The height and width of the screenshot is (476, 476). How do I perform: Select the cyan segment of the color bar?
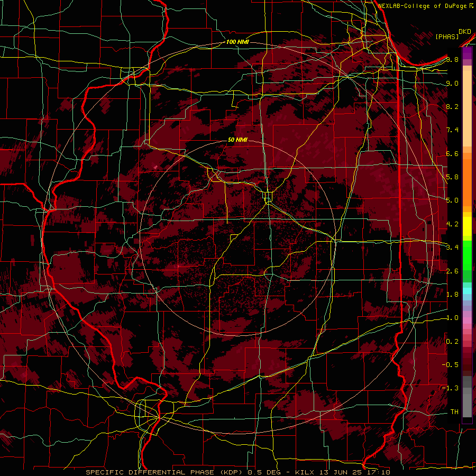[467, 291]
